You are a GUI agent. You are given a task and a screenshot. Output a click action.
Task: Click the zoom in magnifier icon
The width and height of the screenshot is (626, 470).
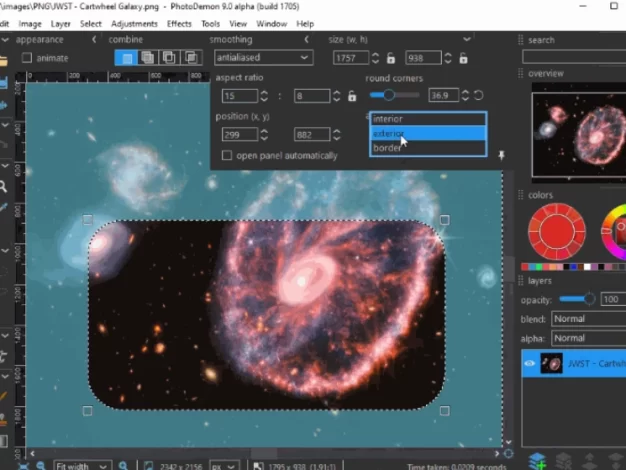(123, 466)
